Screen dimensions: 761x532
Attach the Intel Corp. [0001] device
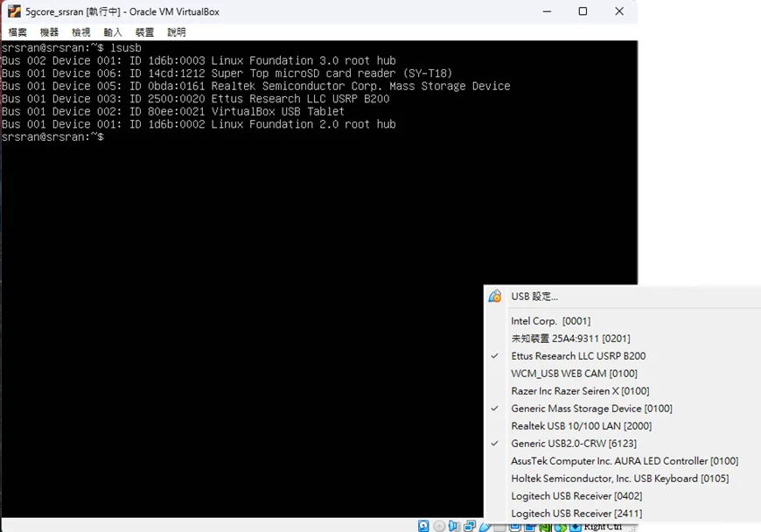[623, 321]
